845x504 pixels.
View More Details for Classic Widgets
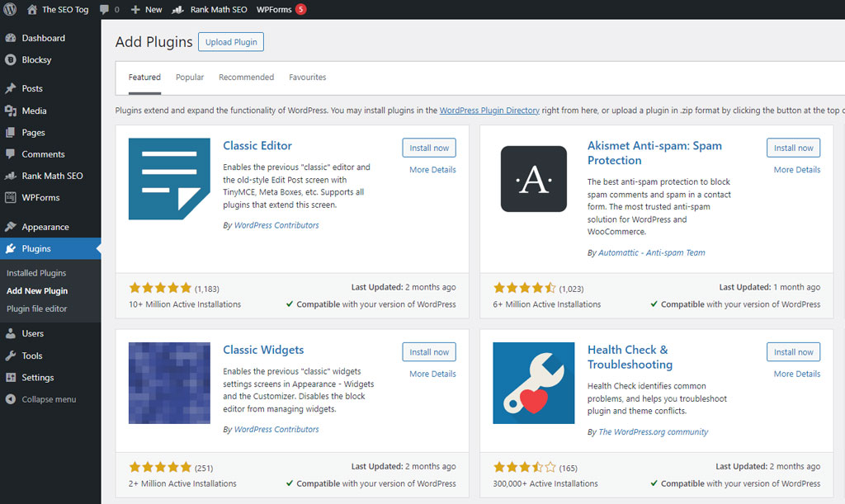pyautogui.click(x=432, y=374)
